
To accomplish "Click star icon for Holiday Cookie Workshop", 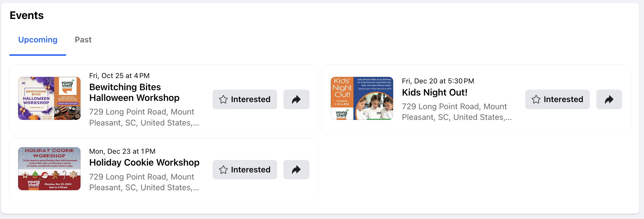I will coord(223,170).
